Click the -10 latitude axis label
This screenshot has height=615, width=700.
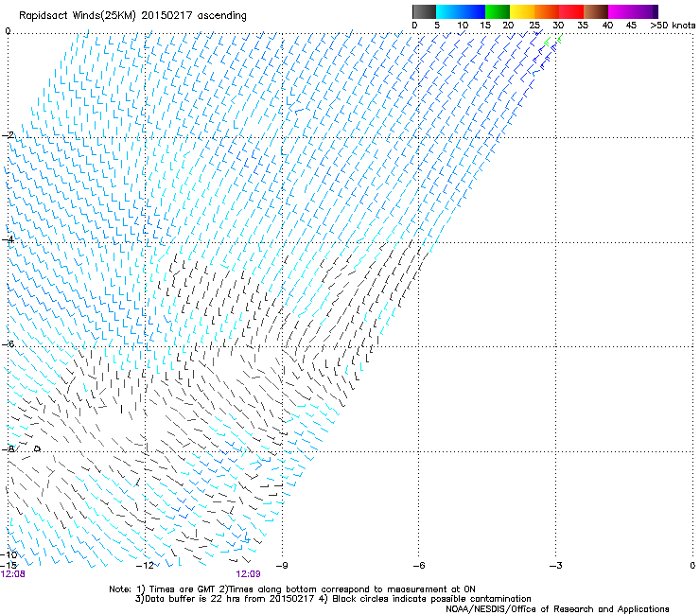[x=9, y=554]
